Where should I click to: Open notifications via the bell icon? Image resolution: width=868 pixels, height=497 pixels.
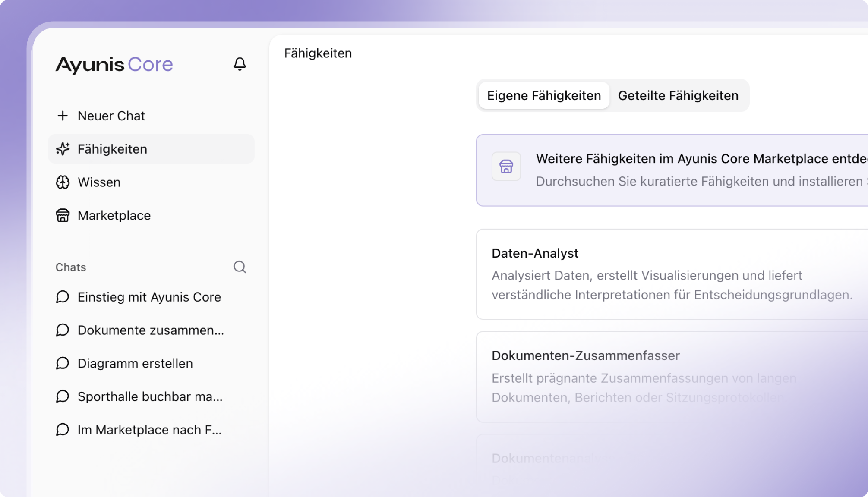240,64
